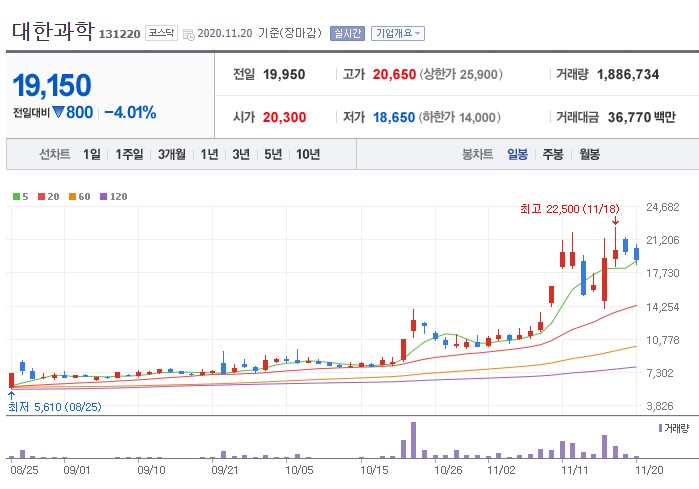Click the low price value 18,650

pos(394,117)
